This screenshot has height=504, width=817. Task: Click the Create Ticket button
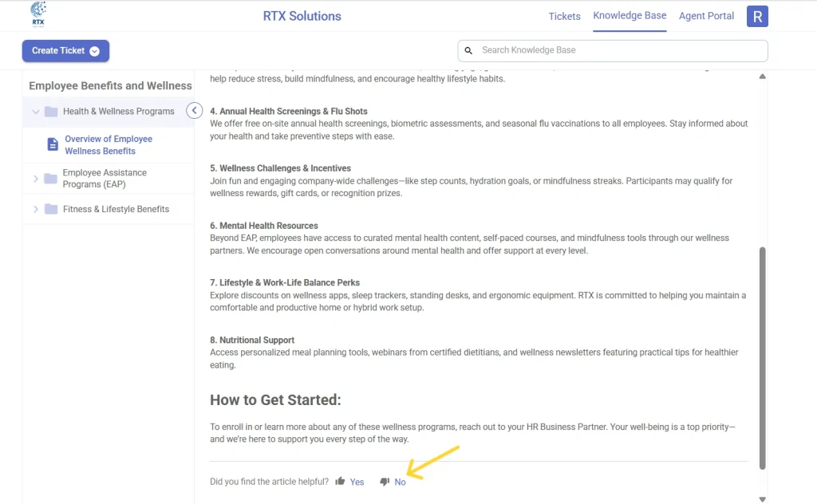[65, 51]
